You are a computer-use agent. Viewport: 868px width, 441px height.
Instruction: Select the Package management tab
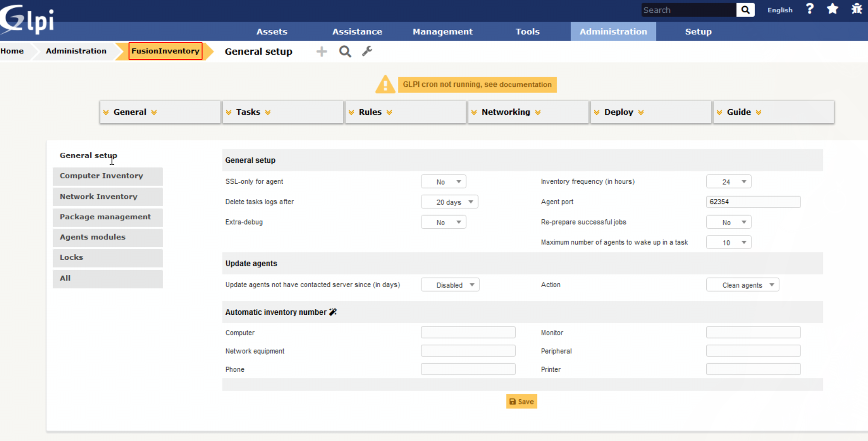click(108, 217)
